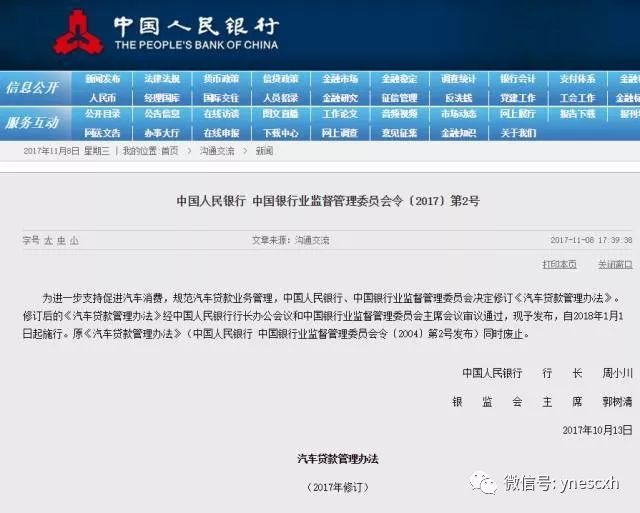Click the 服务互动 section header
The height and width of the screenshot is (513, 640).
pyautogui.click(x=32, y=122)
